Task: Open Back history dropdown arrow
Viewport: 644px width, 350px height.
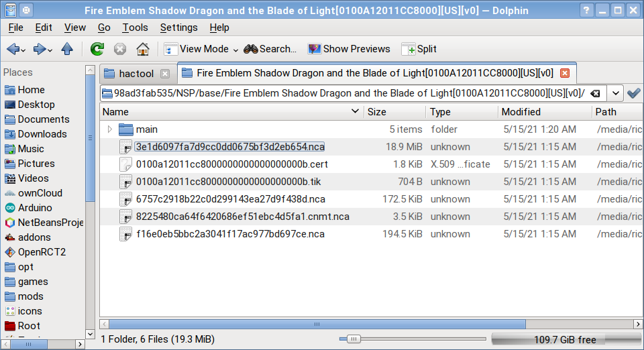Action: click(x=23, y=50)
